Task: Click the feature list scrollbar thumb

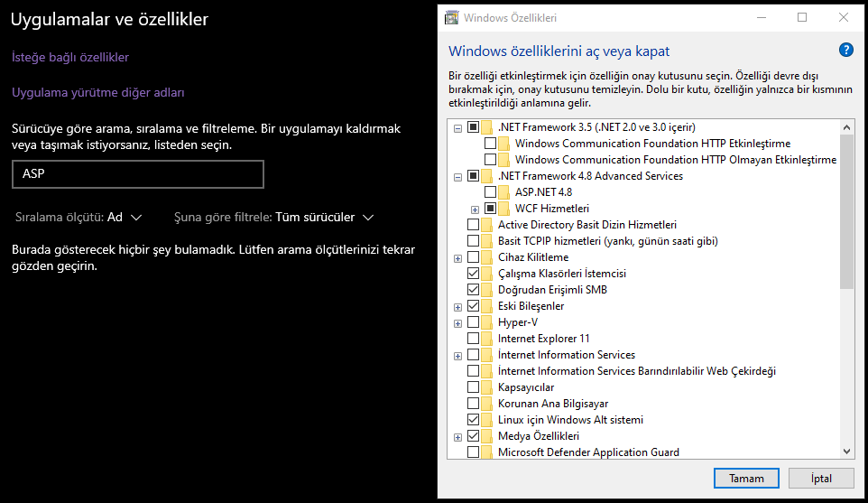Action: click(846, 211)
